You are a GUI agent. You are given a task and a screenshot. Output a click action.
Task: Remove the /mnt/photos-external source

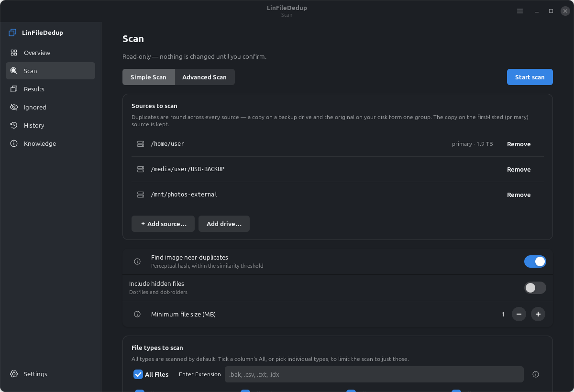(x=519, y=195)
